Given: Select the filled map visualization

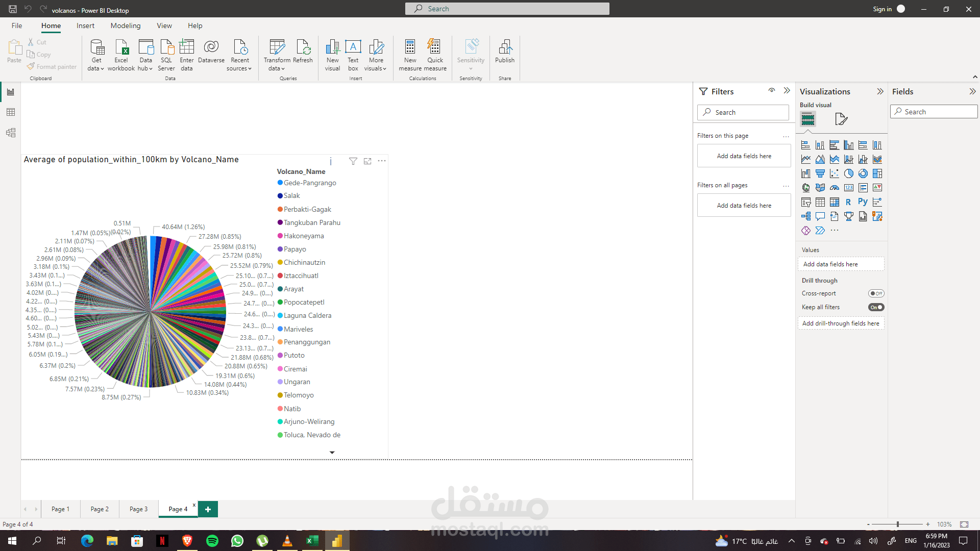Looking at the screenshot, I should click(820, 188).
